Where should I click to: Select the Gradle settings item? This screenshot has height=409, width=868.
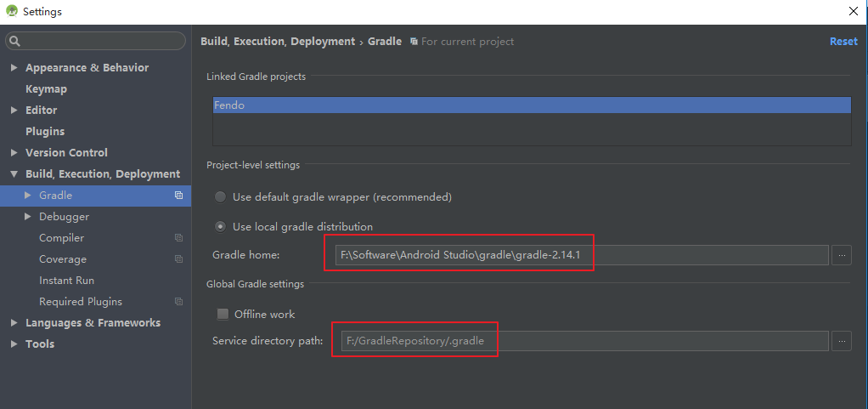click(x=95, y=195)
